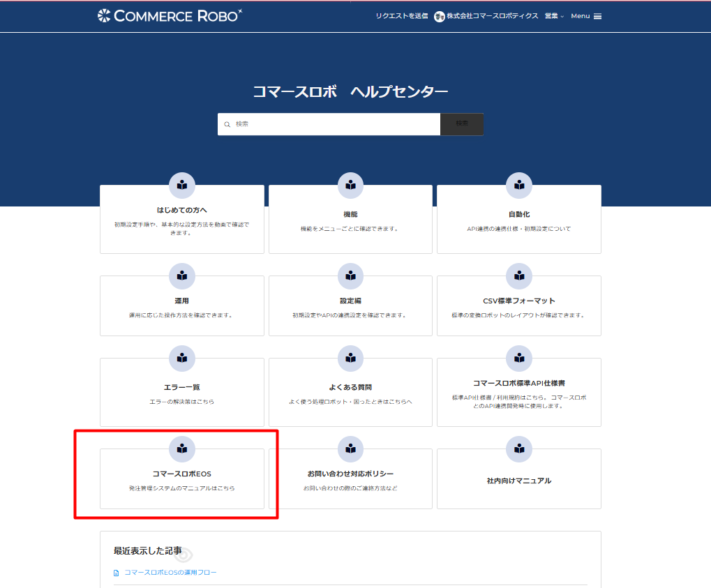Image resolution: width=711 pixels, height=588 pixels.
Task: Open the 機能 category title
Action: click(x=350, y=214)
